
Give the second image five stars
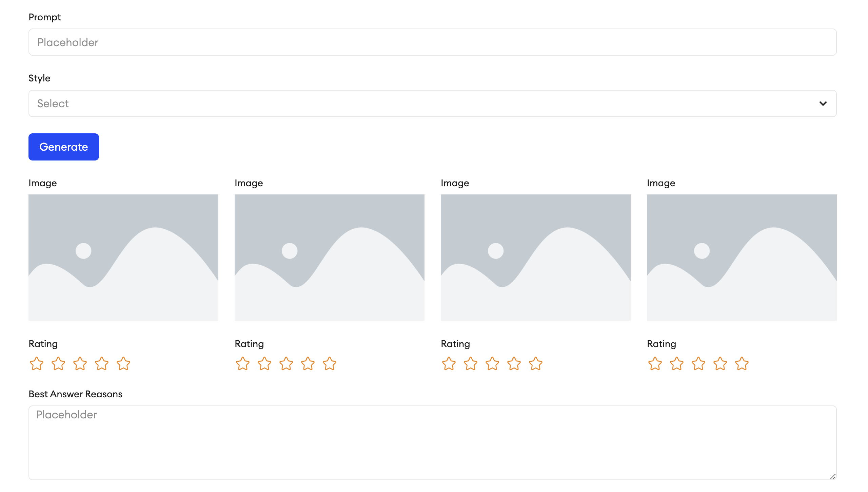tap(330, 364)
